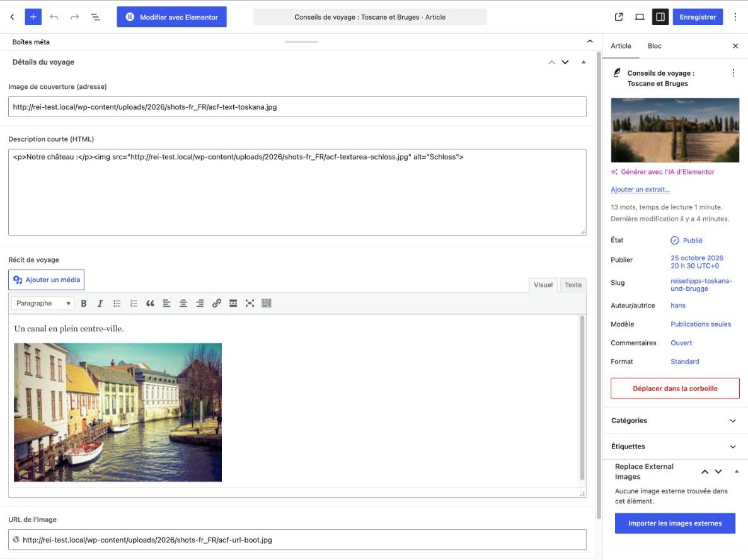Image resolution: width=748 pixels, height=560 pixels.
Task: Click the Récit de voyage editor scrollbar
Action: [582, 398]
